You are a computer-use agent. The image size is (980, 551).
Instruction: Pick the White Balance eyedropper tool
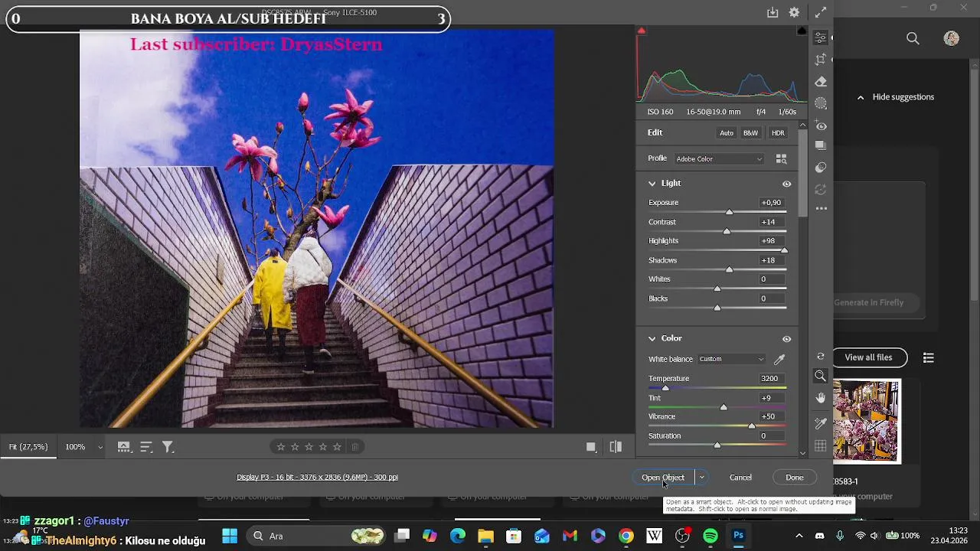(779, 359)
